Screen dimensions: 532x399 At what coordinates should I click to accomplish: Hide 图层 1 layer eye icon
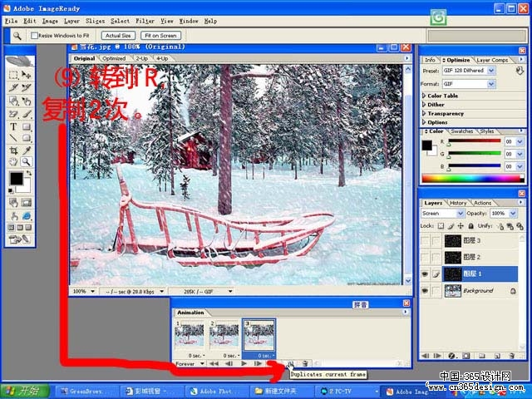pos(425,274)
